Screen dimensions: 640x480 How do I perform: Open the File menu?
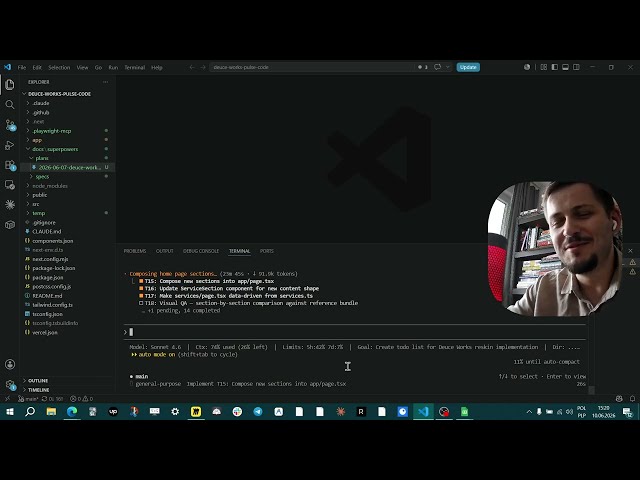click(x=22, y=67)
